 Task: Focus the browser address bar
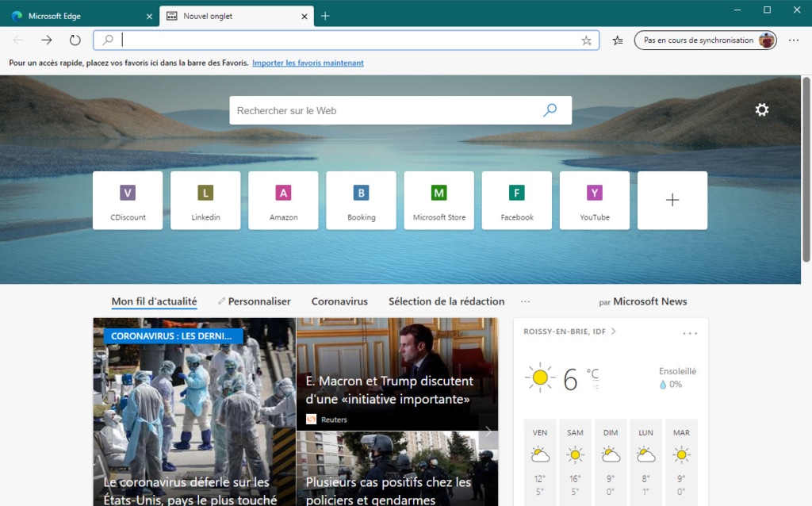(346, 40)
